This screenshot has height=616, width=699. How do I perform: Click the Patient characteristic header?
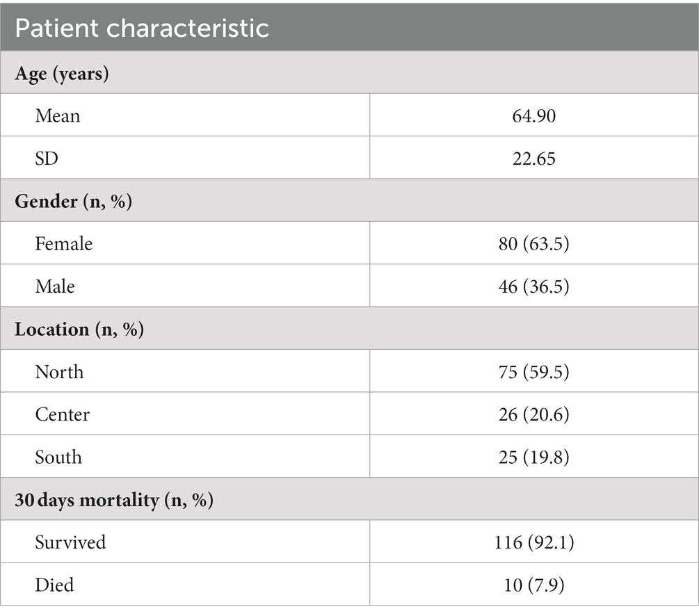click(x=142, y=28)
